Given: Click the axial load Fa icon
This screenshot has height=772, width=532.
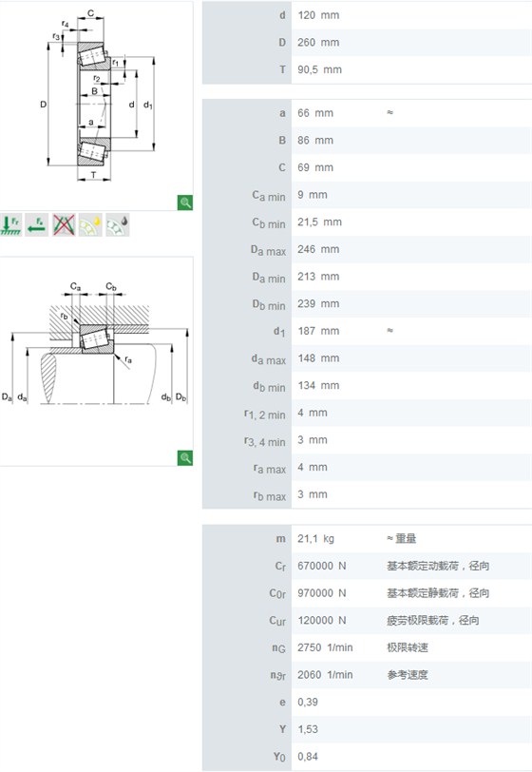Looking at the screenshot, I should click(37, 225).
